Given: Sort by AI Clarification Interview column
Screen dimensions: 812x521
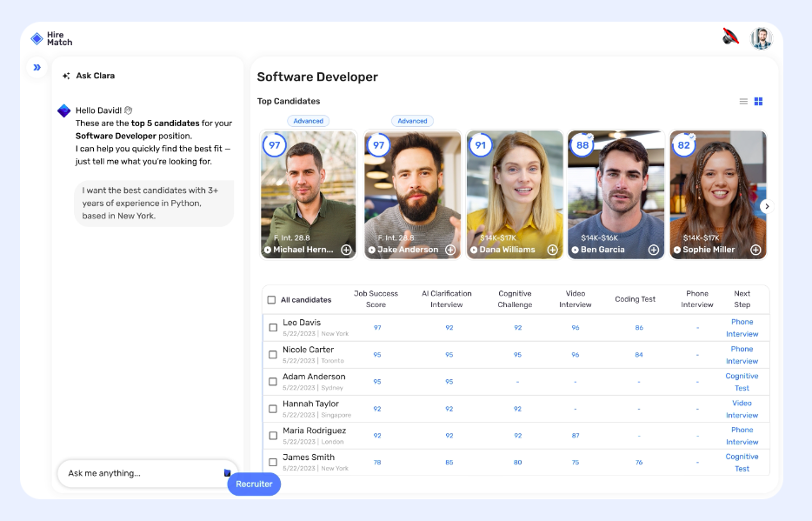Looking at the screenshot, I should (446, 299).
